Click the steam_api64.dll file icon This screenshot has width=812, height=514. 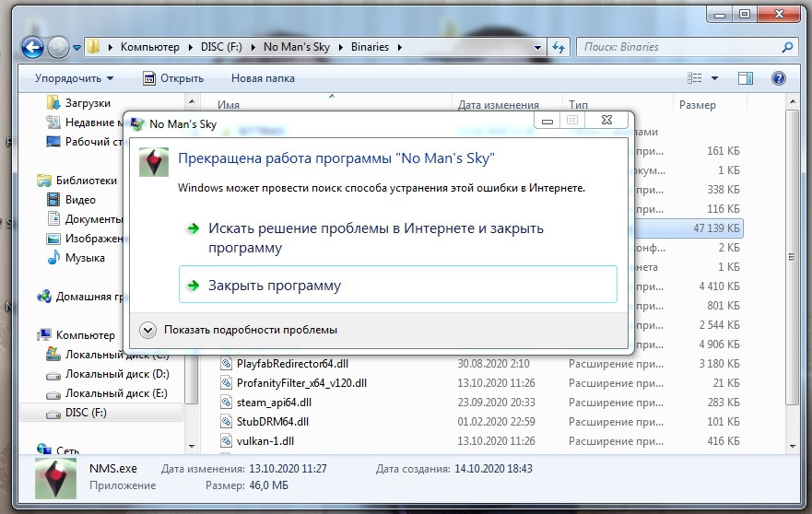click(226, 403)
